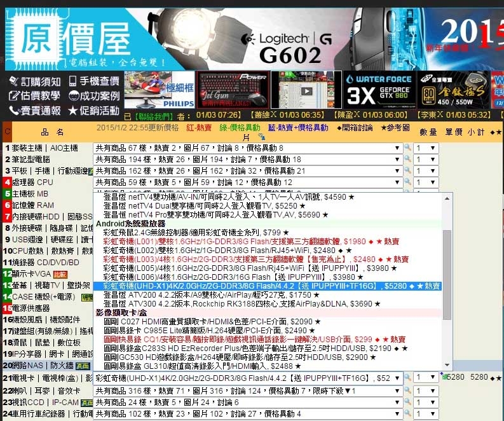Expand the 平板 手機 product dropdown
This screenshot has width=504, height=421.
(x=247, y=171)
